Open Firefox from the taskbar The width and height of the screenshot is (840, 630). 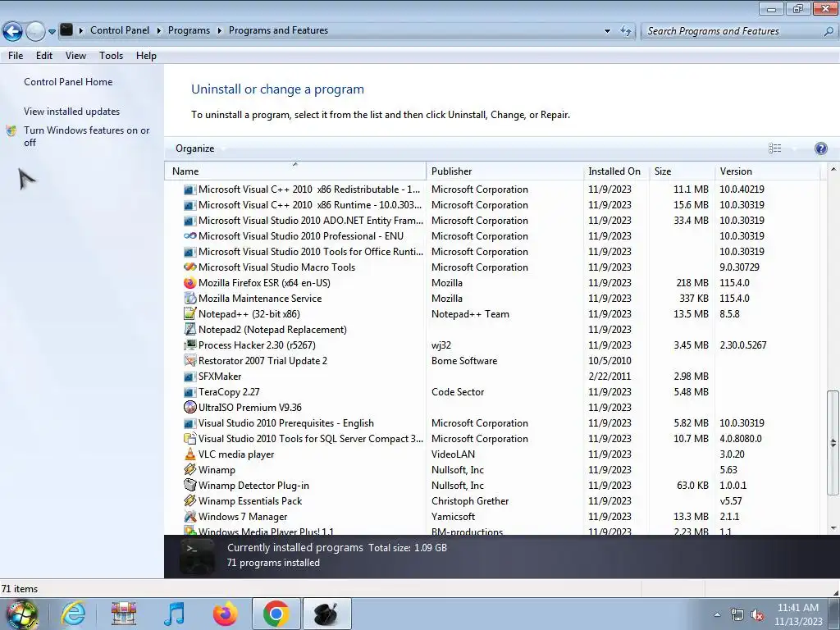(225, 614)
